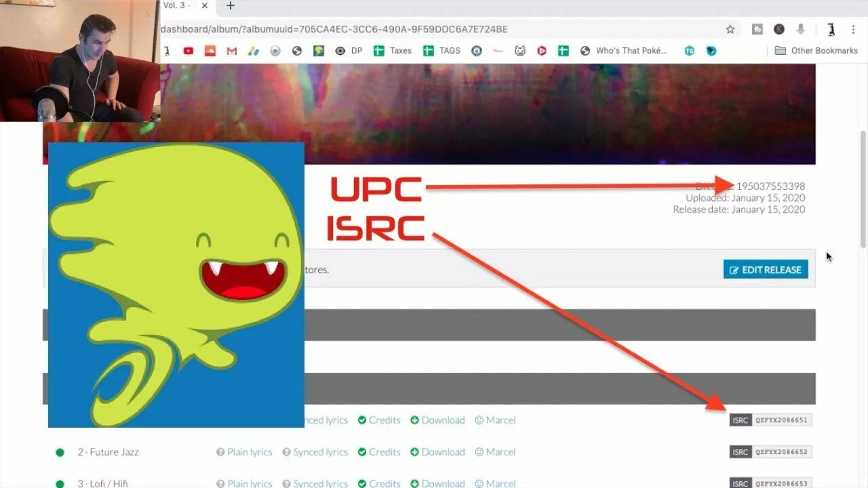
Task: Select ISRC code QZFYX2086652
Action: [781, 452]
